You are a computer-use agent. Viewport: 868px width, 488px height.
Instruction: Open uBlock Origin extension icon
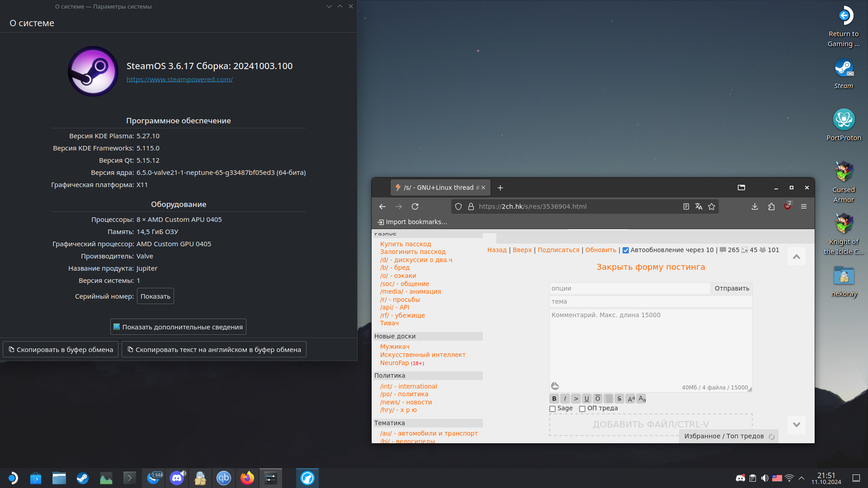click(x=788, y=206)
